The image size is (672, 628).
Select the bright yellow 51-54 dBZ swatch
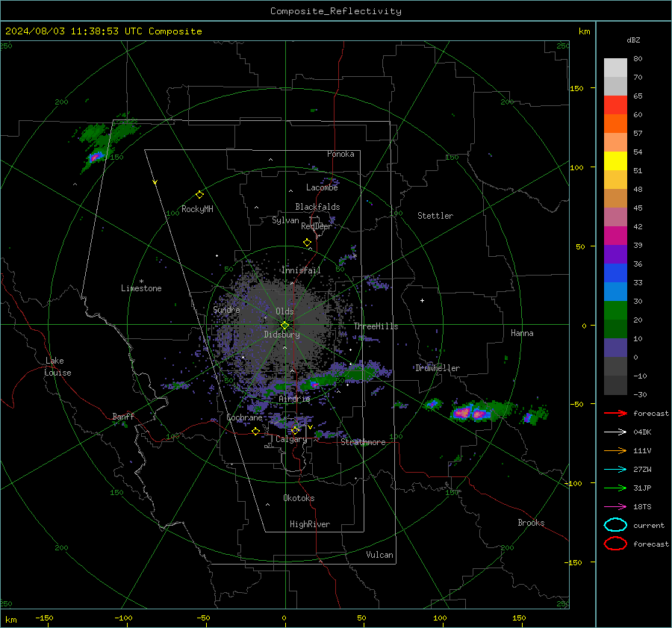(615, 161)
